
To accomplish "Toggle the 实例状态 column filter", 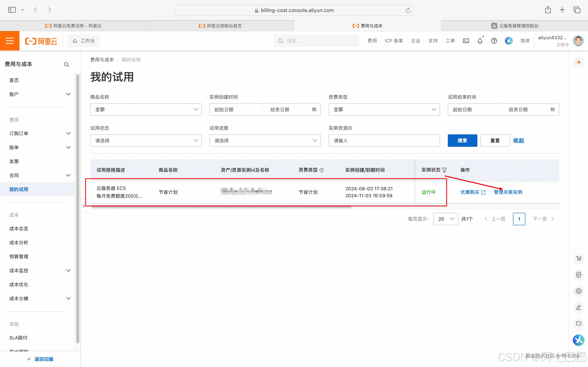I will coord(444,170).
